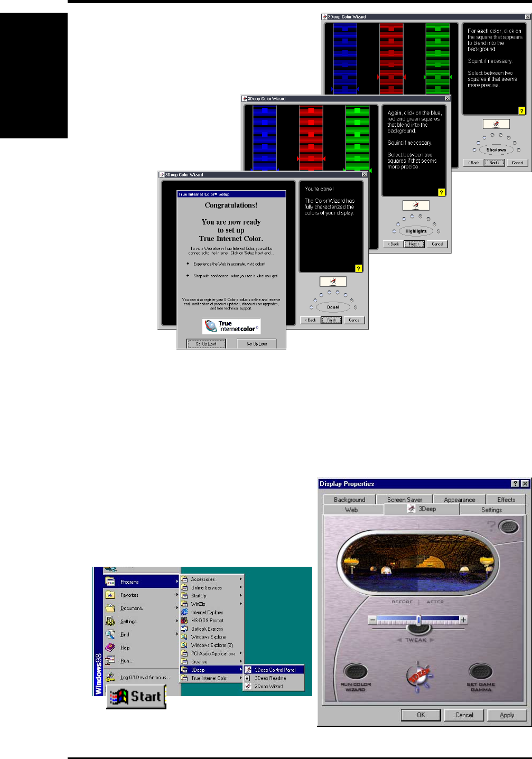Expand the Programs submenu

click(141, 582)
